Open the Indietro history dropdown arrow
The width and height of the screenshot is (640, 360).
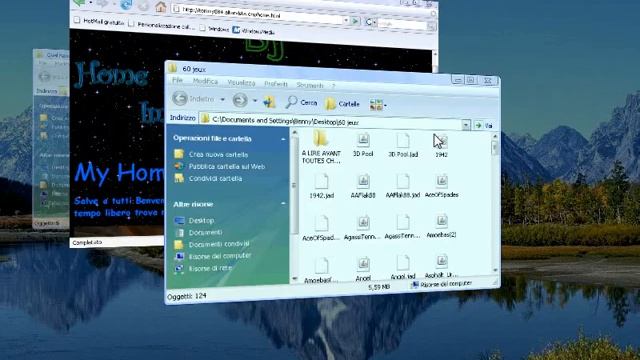222,99
